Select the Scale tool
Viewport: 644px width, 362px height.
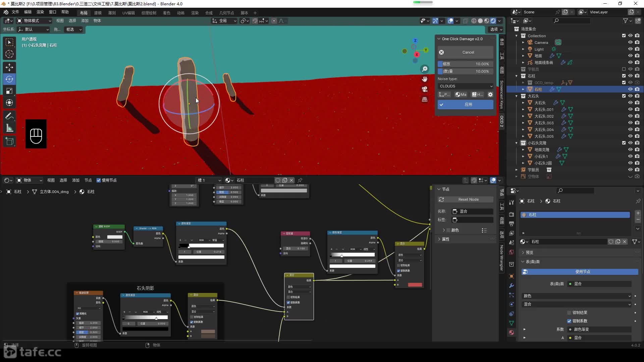coord(9,91)
